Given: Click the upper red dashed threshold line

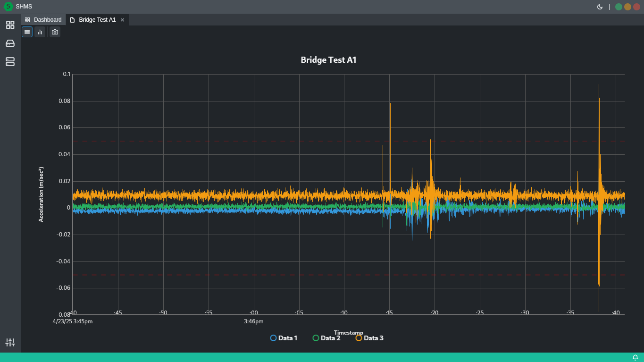Looking at the screenshot, I should tap(236, 141).
